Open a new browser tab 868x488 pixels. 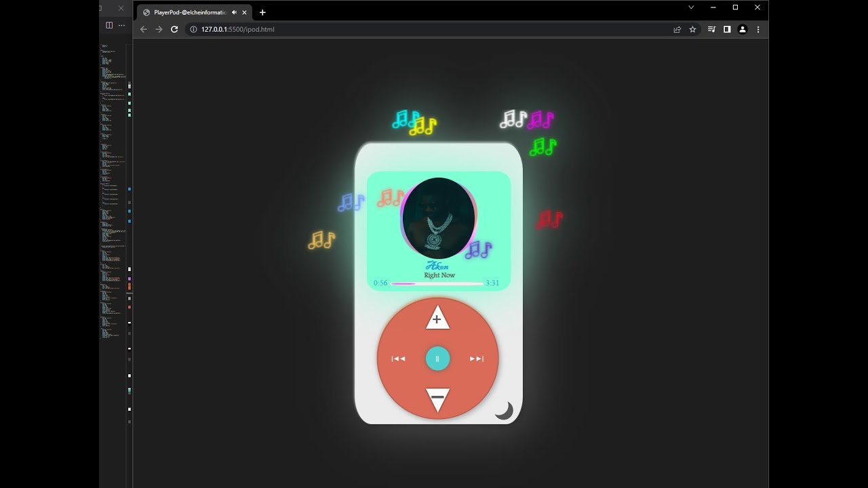[262, 12]
